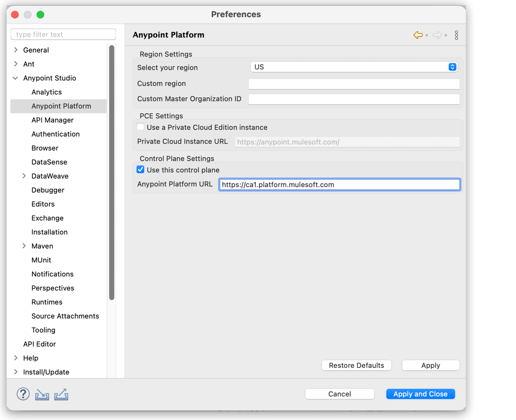Navigate back using the yellow back arrow
The image size is (516, 420).
click(x=417, y=35)
